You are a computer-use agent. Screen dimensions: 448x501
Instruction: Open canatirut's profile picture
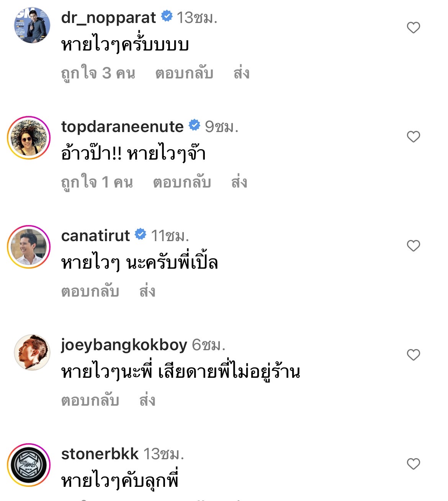point(29,245)
